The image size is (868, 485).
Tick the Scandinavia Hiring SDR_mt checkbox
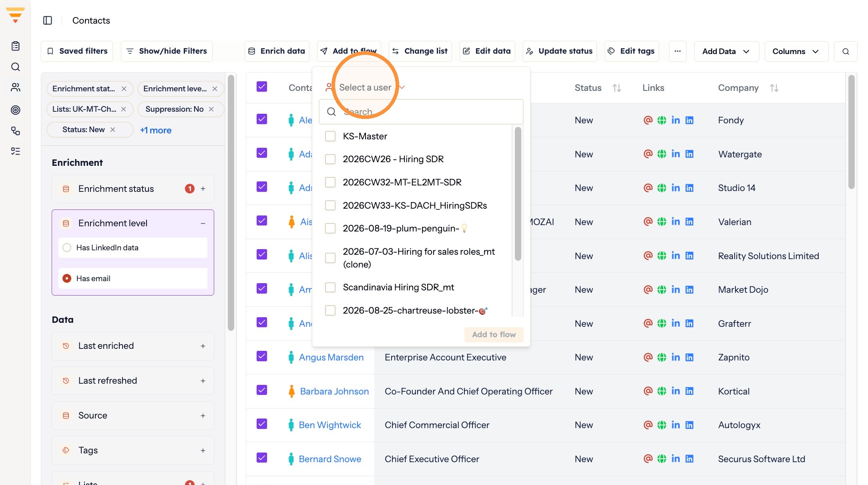[x=330, y=287]
